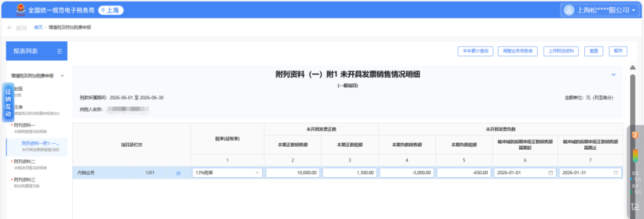Click the 内销业务 row label
Screen dimensions: 644x219
click(86, 173)
